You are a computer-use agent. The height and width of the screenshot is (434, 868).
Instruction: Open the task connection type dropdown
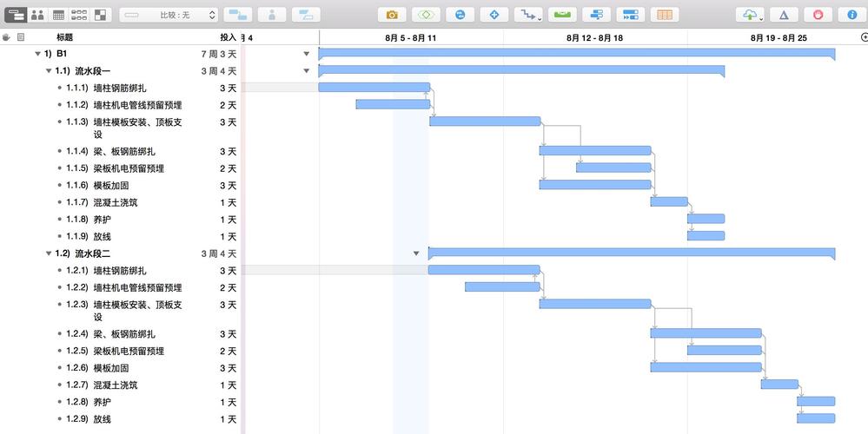point(528,15)
